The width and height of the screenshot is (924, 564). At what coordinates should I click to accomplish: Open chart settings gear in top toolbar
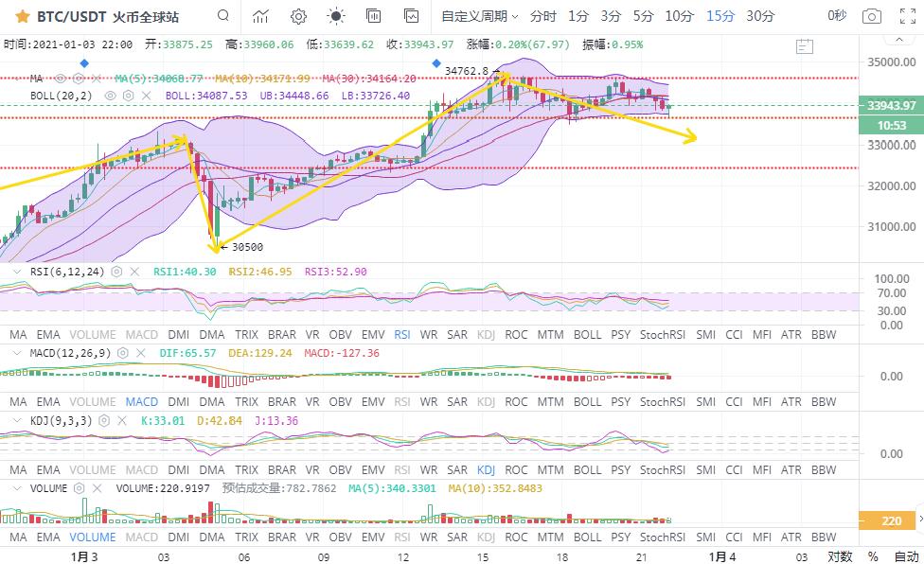[298, 16]
